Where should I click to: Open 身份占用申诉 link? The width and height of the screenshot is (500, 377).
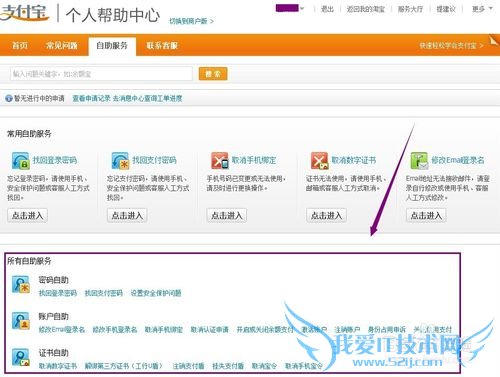point(387,330)
